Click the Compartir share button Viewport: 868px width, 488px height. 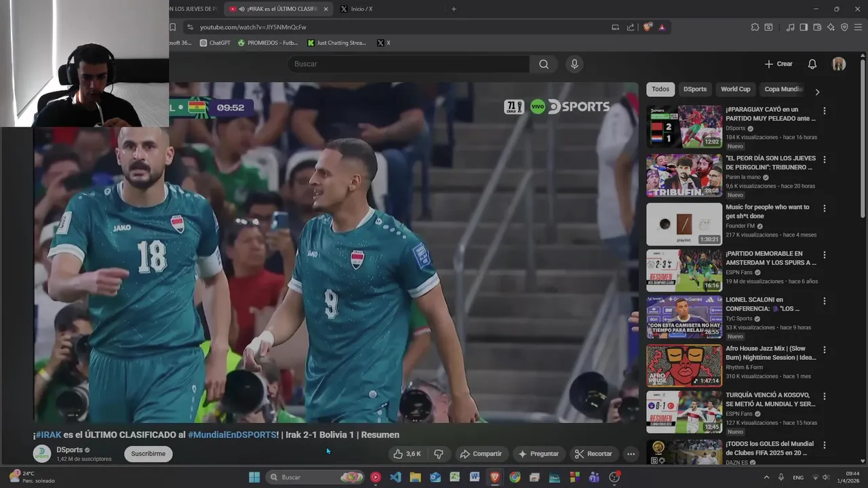pyautogui.click(x=480, y=453)
